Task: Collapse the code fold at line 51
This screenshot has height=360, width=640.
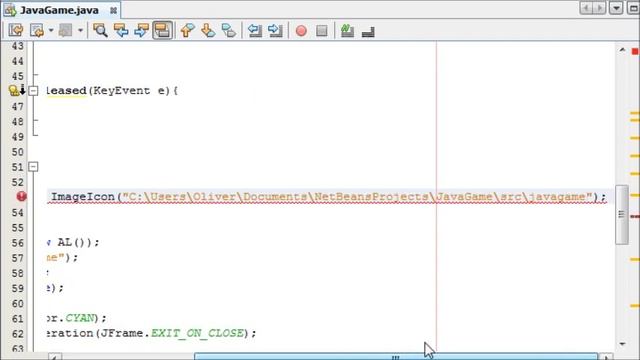Action: (x=33, y=167)
